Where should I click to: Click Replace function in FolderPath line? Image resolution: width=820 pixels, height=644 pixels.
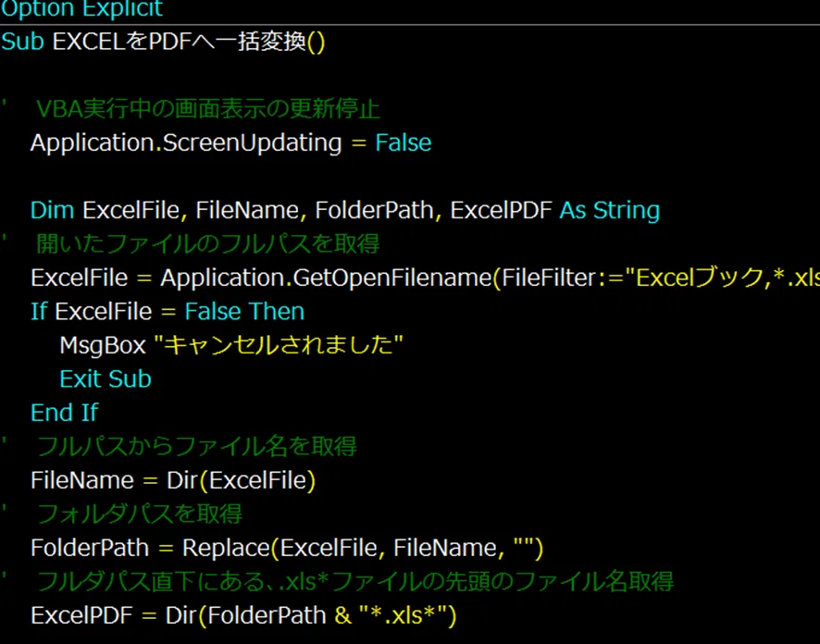click(x=226, y=548)
